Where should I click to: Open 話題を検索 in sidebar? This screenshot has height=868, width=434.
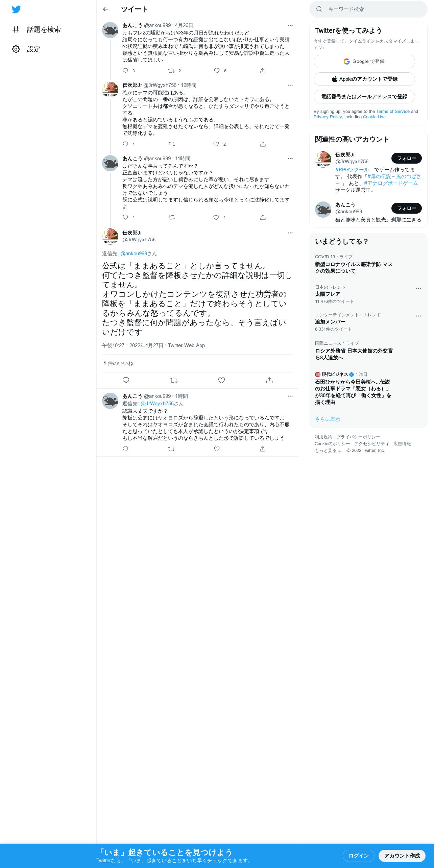click(37, 29)
